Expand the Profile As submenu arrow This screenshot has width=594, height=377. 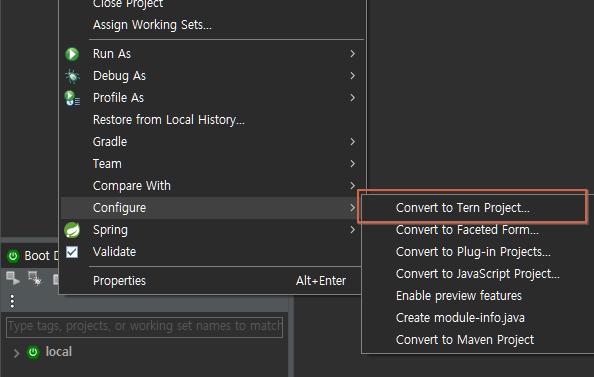(x=352, y=98)
